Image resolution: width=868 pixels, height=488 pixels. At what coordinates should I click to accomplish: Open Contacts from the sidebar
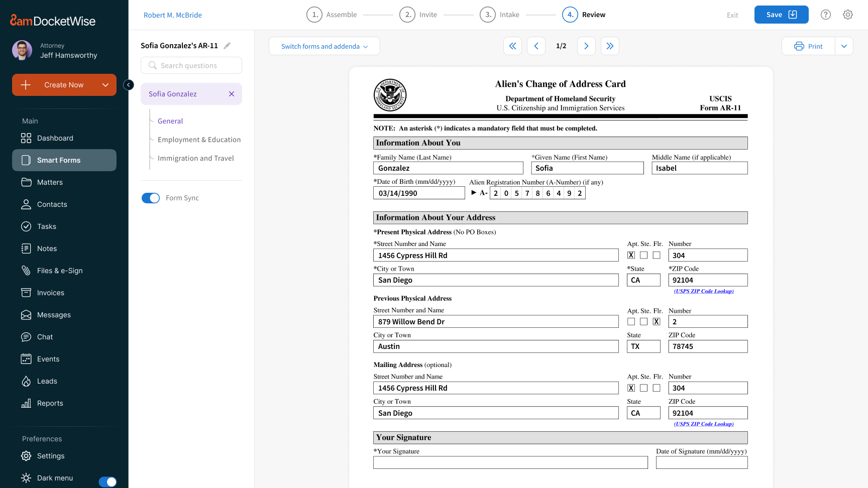52,204
